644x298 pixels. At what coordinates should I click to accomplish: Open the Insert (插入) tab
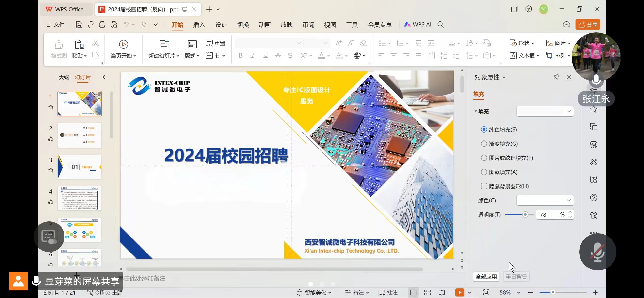click(199, 25)
